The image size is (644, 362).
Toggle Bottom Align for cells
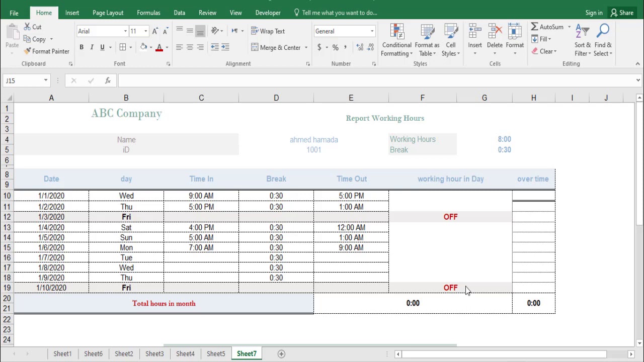click(200, 31)
